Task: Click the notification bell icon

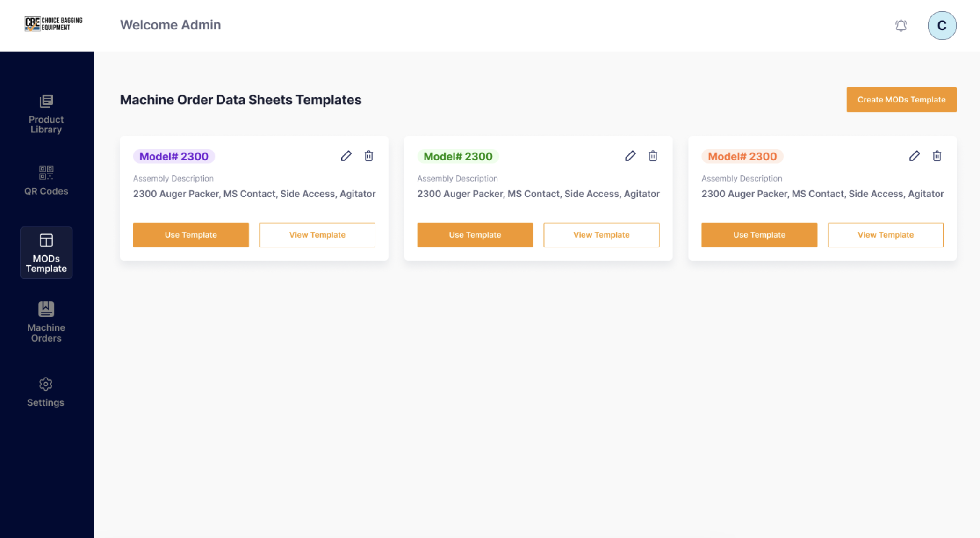Action: tap(901, 25)
